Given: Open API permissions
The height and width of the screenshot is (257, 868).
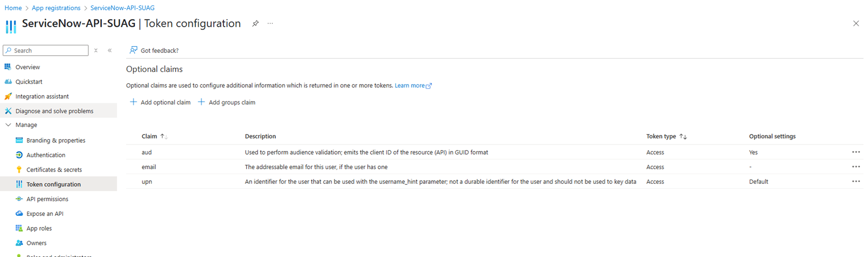Looking at the screenshot, I should (x=47, y=199).
